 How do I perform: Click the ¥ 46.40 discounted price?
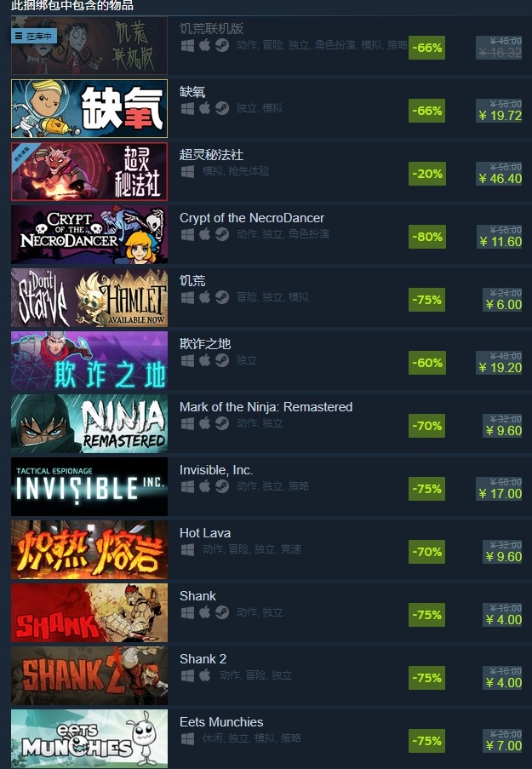tap(501, 179)
